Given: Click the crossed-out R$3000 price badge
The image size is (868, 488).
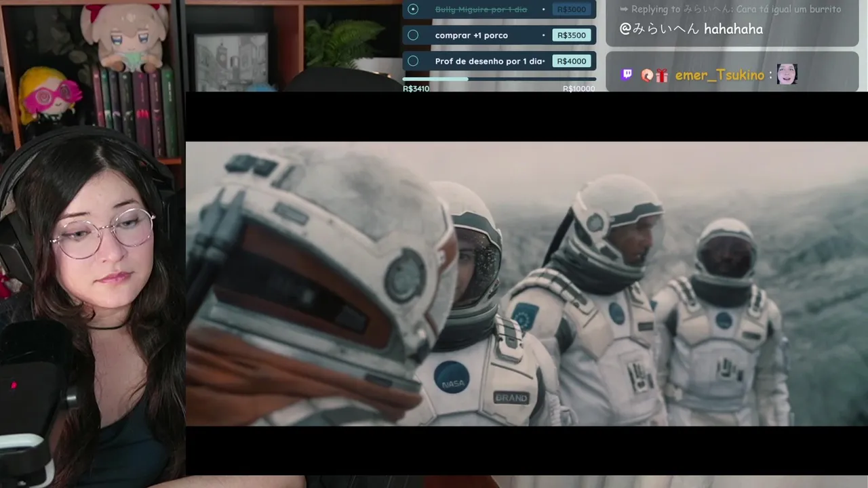Looking at the screenshot, I should [x=572, y=9].
